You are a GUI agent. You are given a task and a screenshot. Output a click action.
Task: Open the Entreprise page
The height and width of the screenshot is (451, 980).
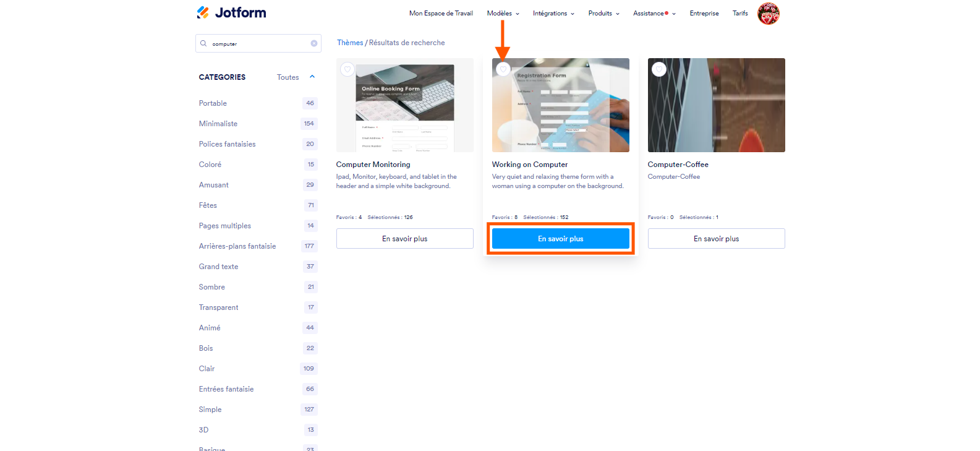tap(704, 13)
